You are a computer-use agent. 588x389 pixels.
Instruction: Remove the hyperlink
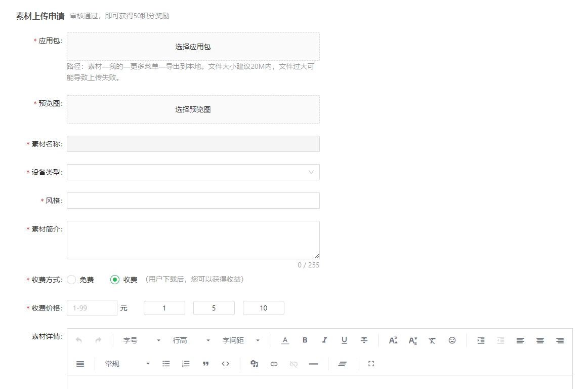[x=293, y=364]
